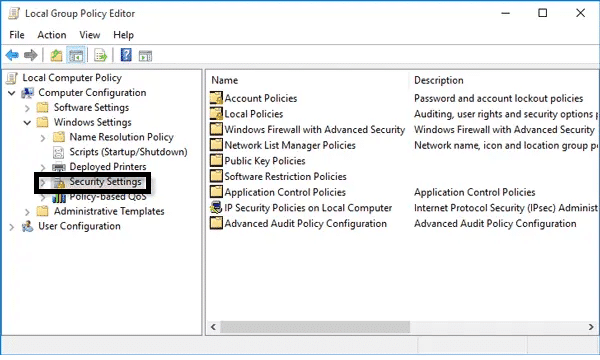
Task: Open the File menu
Action: pos(17,35)
